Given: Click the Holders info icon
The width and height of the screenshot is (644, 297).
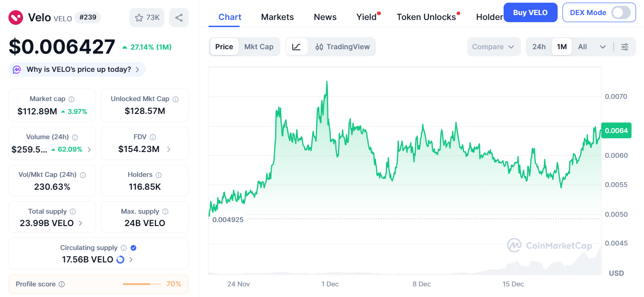Looking at the screenshot, I should pyautogui.click(x=159, y=175).
